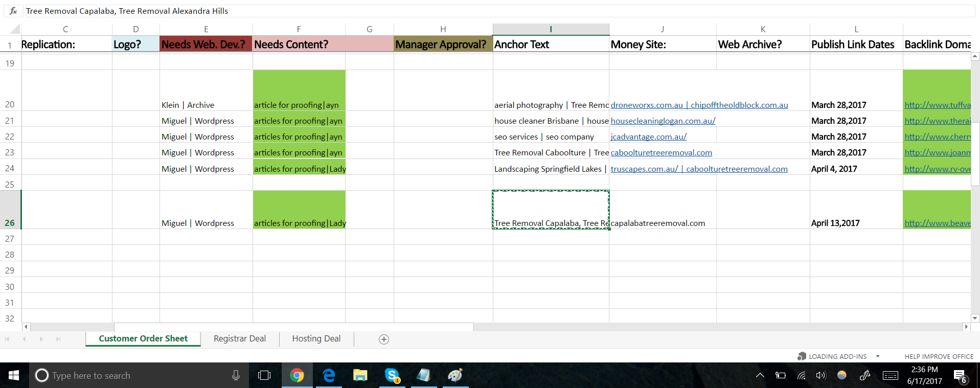Switch to the Registrar Deal sheet tab

coord(239,338)
